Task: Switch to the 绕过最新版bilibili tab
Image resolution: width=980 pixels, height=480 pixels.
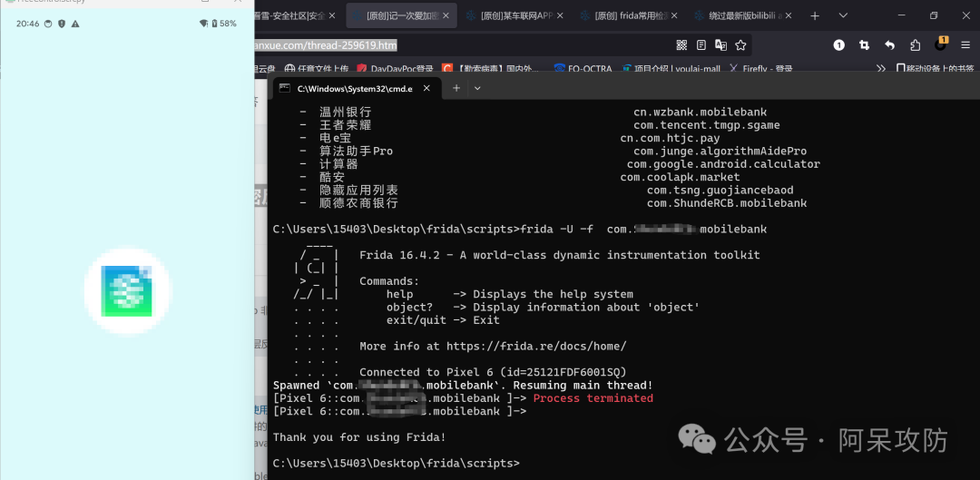Action: coord(743,15)
